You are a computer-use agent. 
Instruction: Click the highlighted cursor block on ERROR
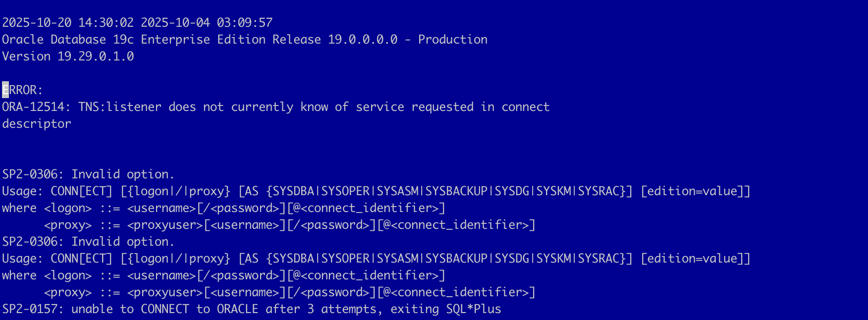coord(5,90)
